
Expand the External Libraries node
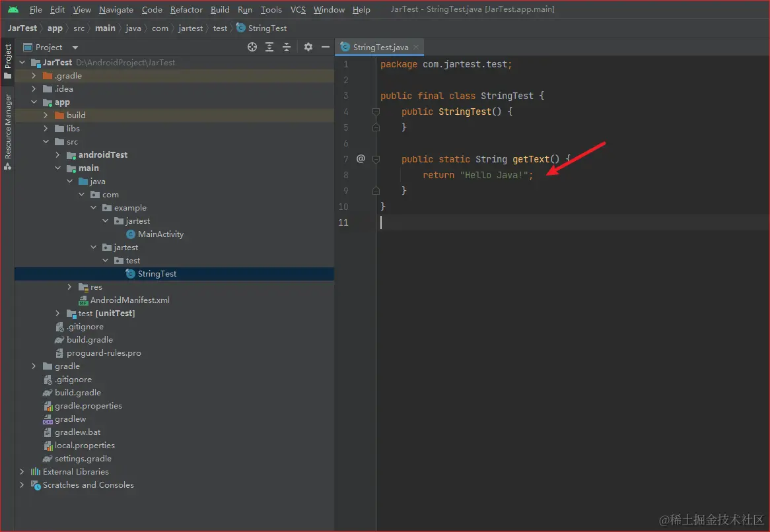tap(22, 472)
